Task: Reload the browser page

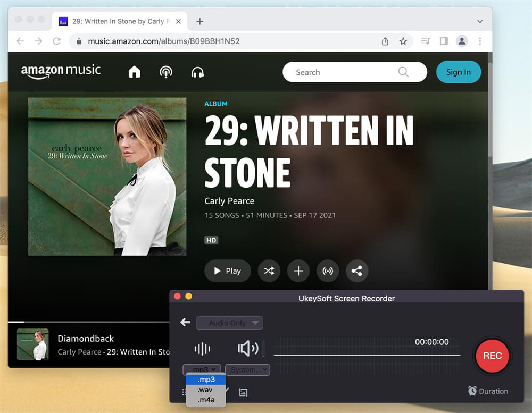Action: pyautogui.click(x=57, y=41)
